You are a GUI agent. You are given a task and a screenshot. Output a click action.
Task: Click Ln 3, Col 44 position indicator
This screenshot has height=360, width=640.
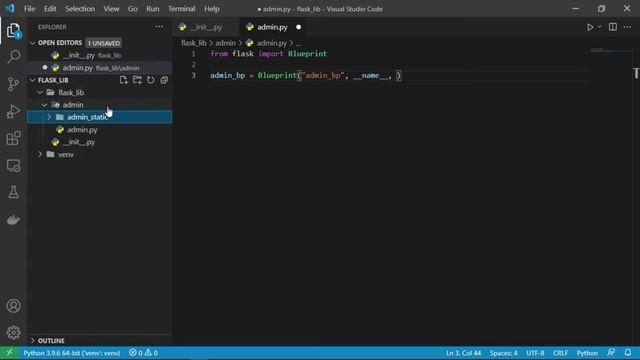463,353
